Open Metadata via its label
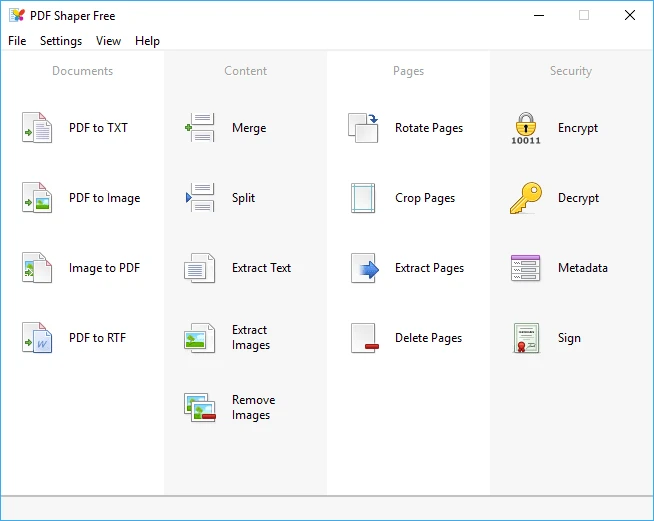This screenshot has width=654, height=521. pos(583,268)
